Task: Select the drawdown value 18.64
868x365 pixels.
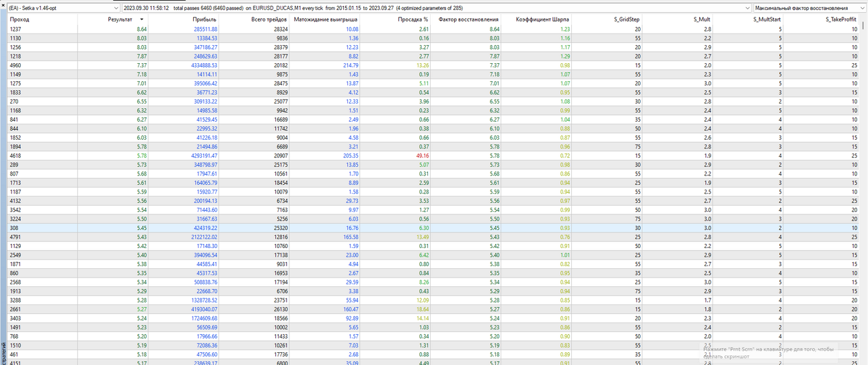Action: click(423, 309)
